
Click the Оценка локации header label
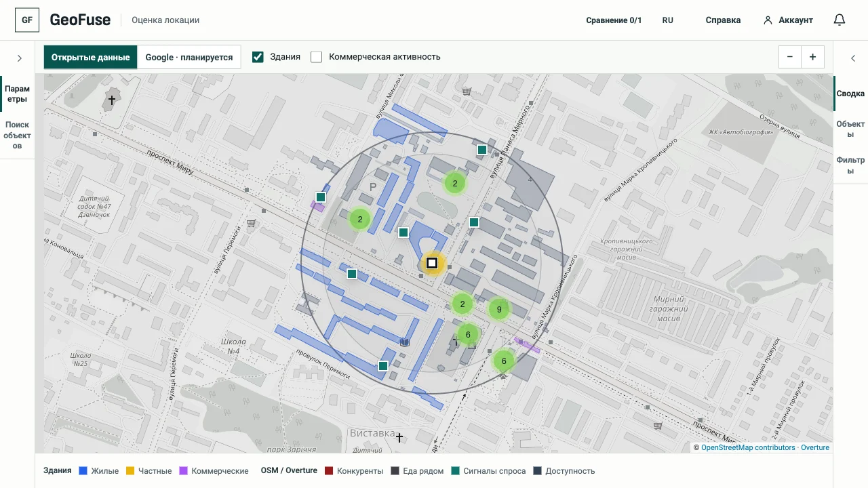click(x=165, y=20)
